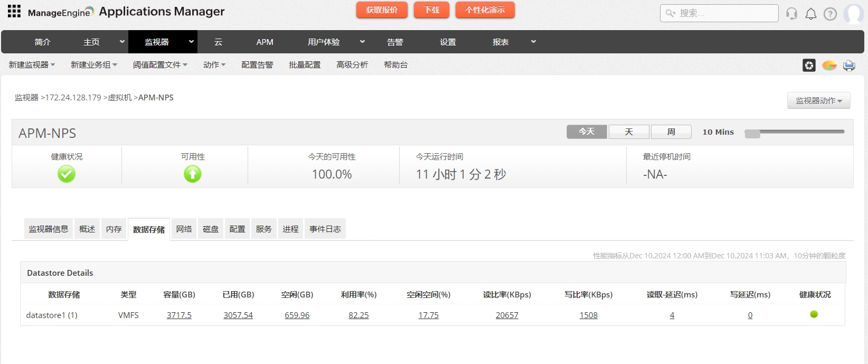Image resolution: width=868 pixels, height=364 pixels.
Task: Click the search magnifier icon
Action: tap(670, 13)
